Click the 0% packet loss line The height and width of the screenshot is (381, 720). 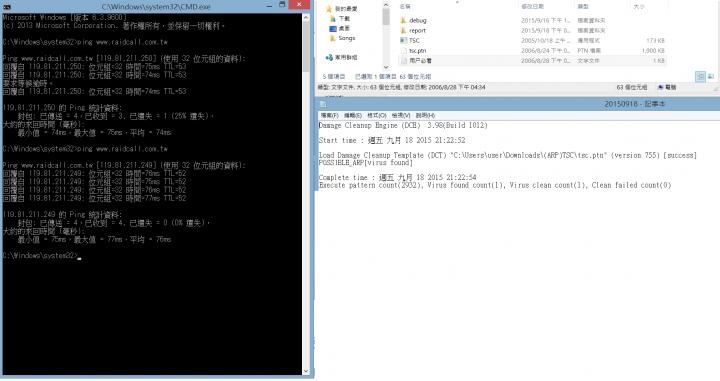(x=114, y=223)
